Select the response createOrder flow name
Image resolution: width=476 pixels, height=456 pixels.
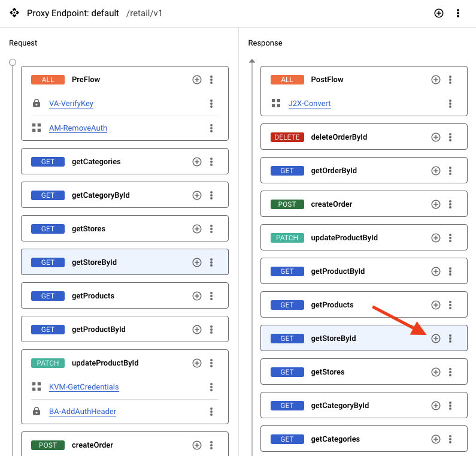332,204
